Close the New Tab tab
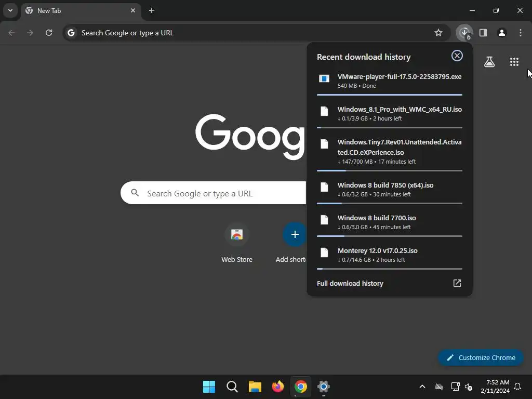The height and width of the screenshot is (399, 532). (x=133, y=10)
